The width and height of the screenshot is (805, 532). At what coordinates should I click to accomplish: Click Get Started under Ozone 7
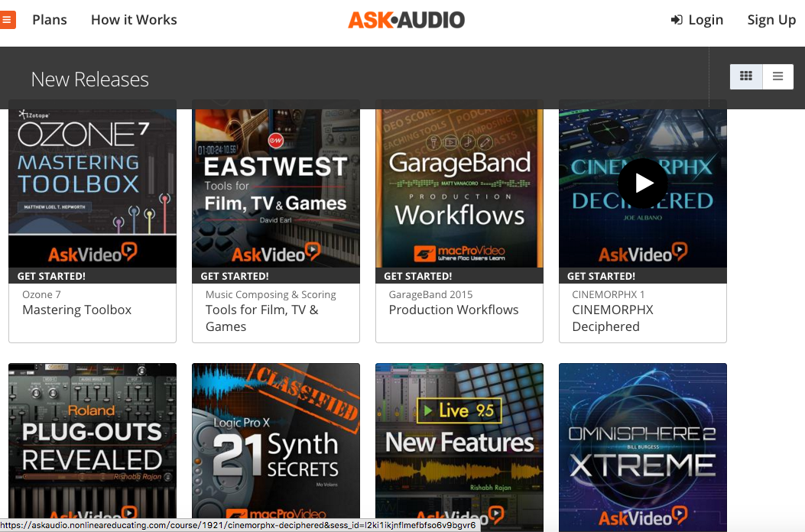(51, 276)
